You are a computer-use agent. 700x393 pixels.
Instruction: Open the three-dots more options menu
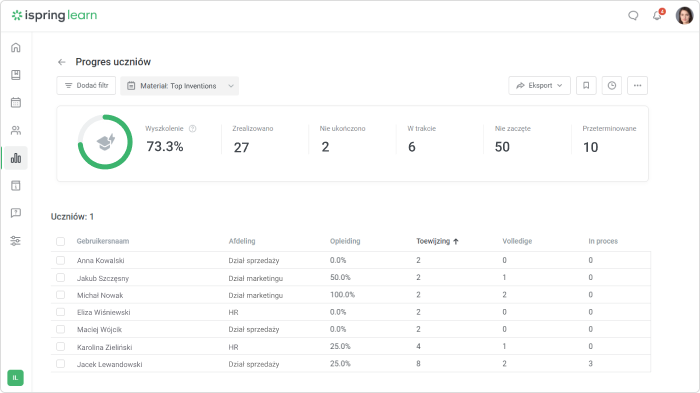[x=638, y=85]
